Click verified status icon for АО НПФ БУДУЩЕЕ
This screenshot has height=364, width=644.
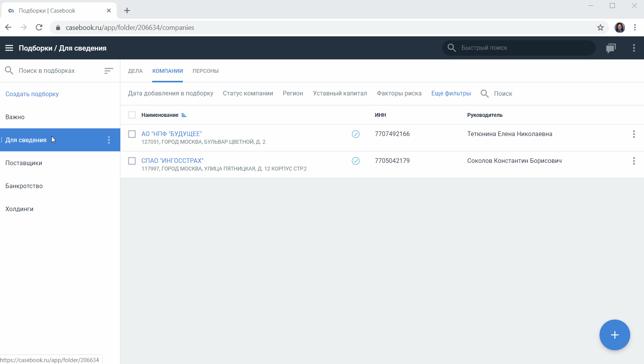click(x=356, y=134)
